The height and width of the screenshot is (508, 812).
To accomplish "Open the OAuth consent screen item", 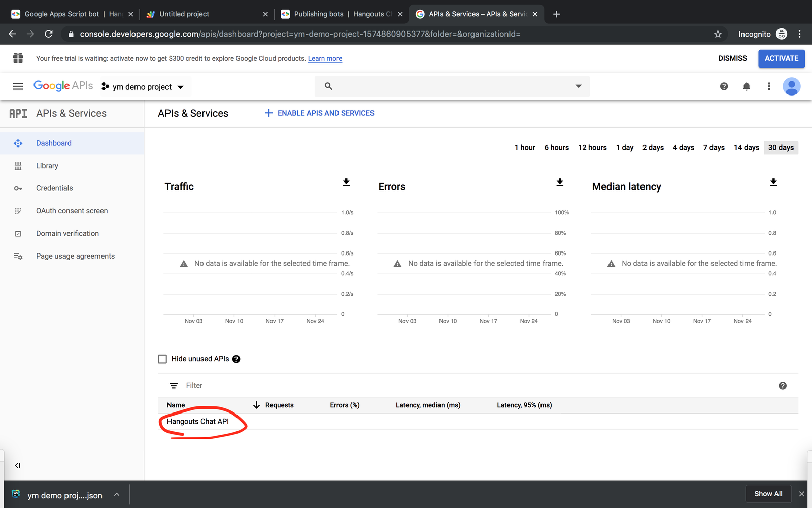I will point(72,211).
